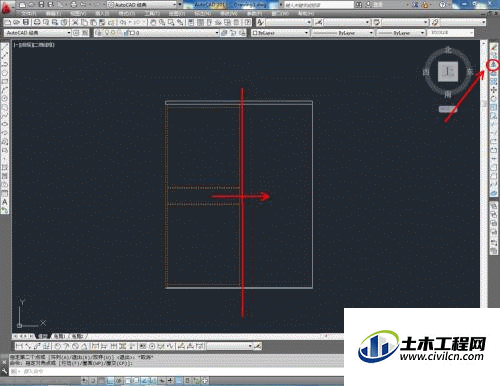The width and height of the screenshot is (500, 386).
Task: Toggle layer 0 on/off bulb icon
Action: pos(107,33)
